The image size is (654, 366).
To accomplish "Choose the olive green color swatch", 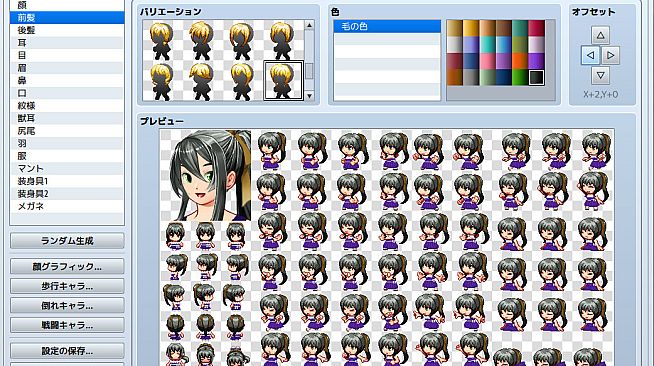I will (520, 45).
